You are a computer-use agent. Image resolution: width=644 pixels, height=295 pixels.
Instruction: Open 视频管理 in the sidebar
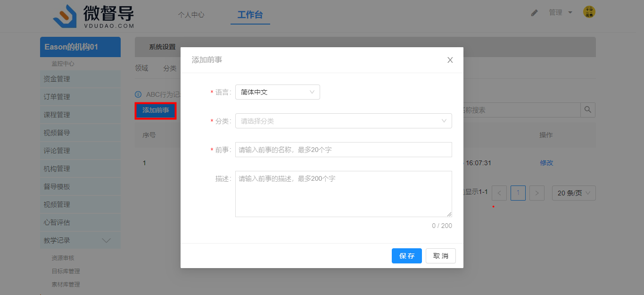[x=80, y=204]
